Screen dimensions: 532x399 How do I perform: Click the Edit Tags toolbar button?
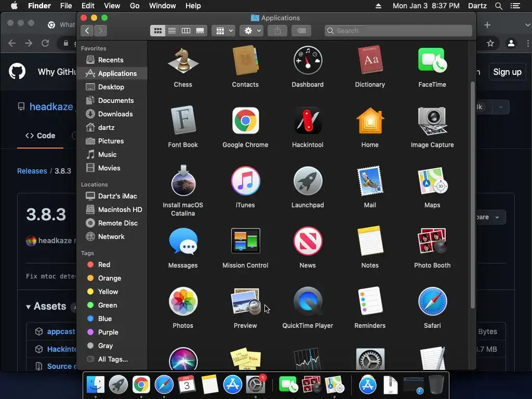click(x=301, y=31)
